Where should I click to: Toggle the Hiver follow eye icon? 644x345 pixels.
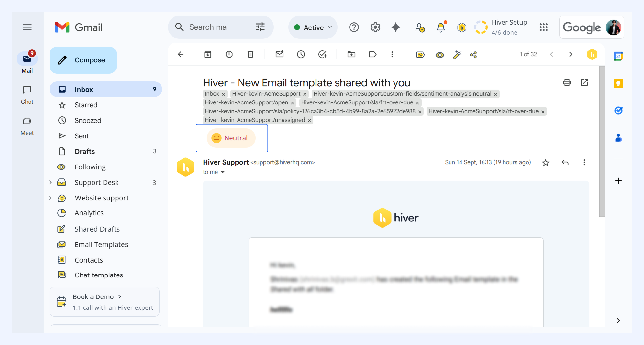(x=440, y=55)
